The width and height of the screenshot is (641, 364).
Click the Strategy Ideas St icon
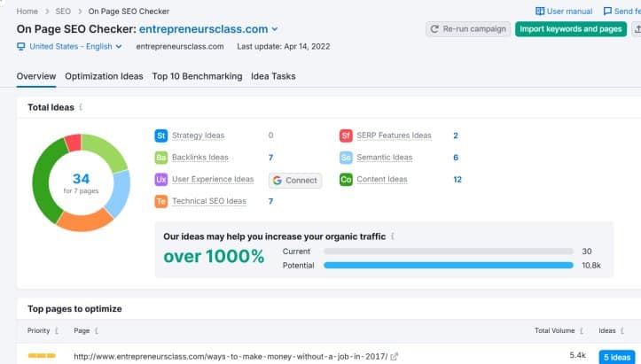(x=161, y=136)
